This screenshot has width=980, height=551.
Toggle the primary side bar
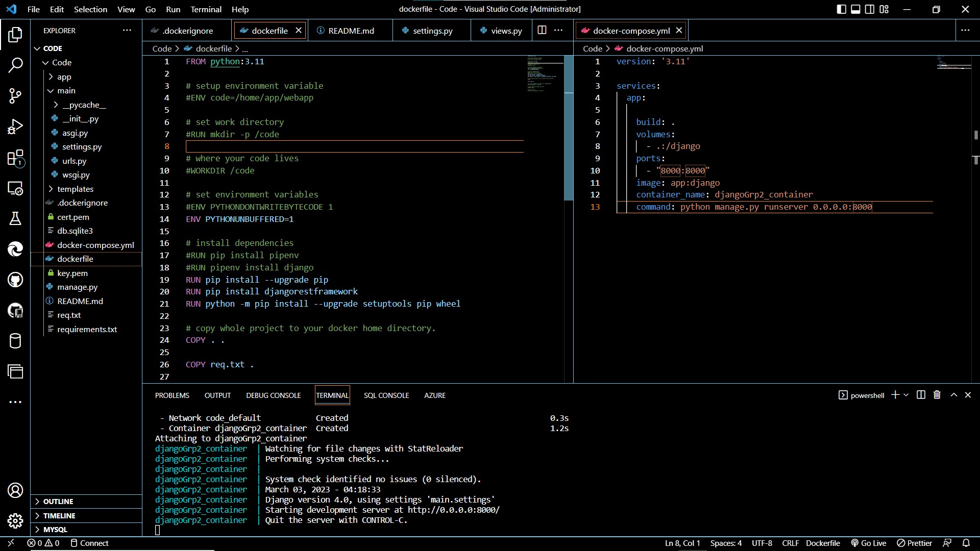tap(842, 9)
